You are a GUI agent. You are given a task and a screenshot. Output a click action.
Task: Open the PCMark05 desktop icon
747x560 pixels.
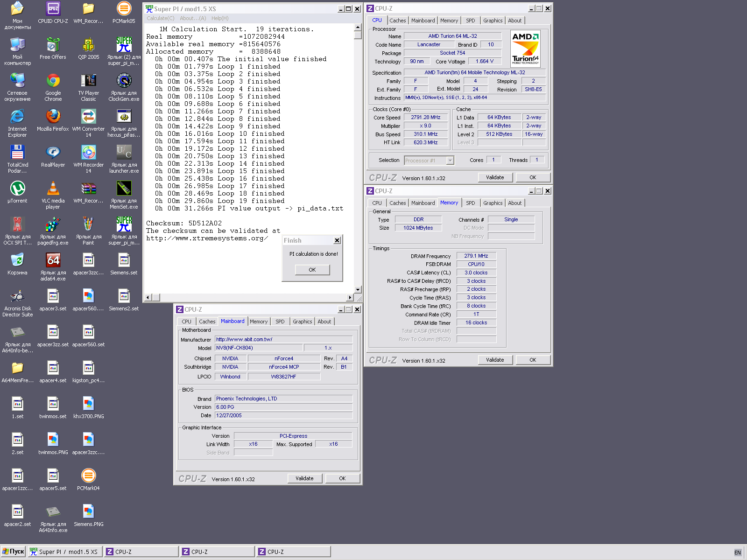coord(124,13)
